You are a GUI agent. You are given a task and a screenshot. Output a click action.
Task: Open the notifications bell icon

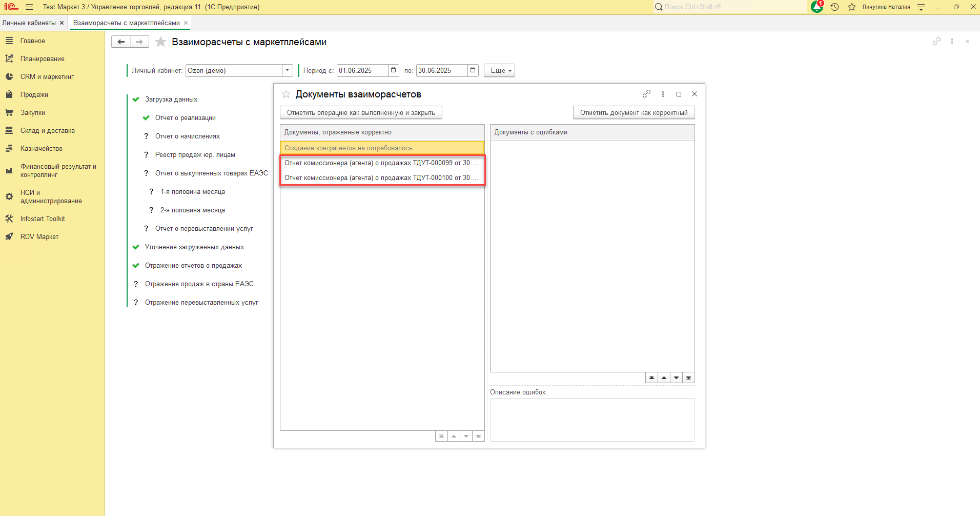click(817, 7)
